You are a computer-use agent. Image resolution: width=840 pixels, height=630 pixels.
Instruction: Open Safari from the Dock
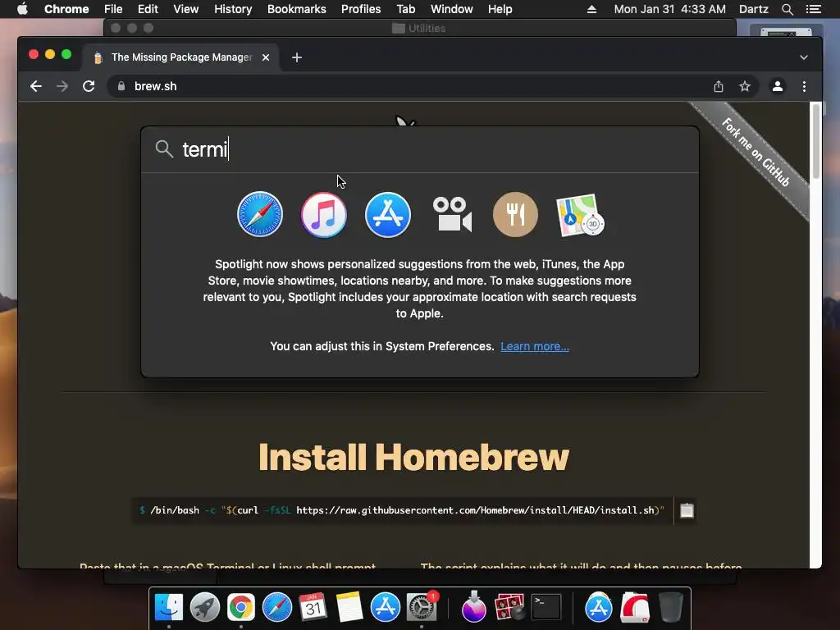coord(277,607)
